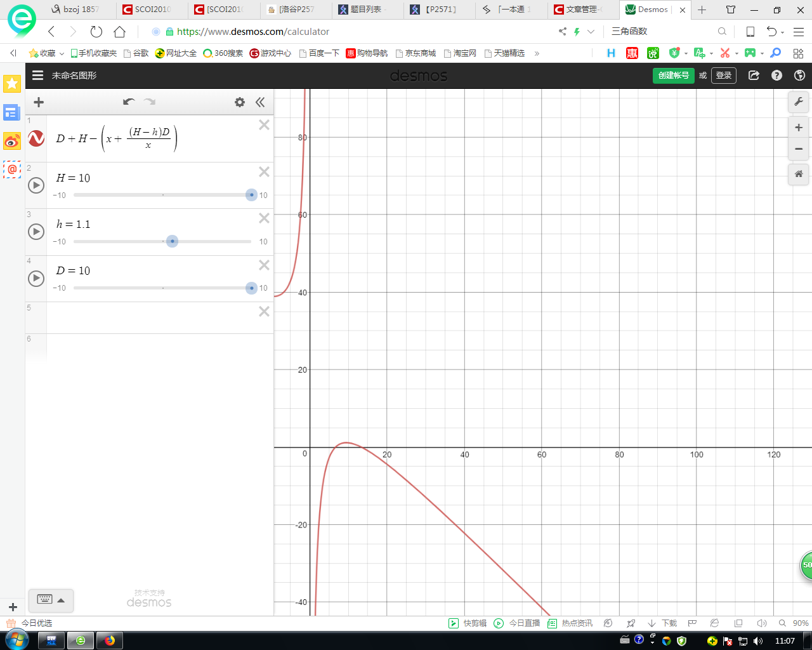
Task: Switch to the bzoj 1857 tab
Action: click(x=81, y=10)
